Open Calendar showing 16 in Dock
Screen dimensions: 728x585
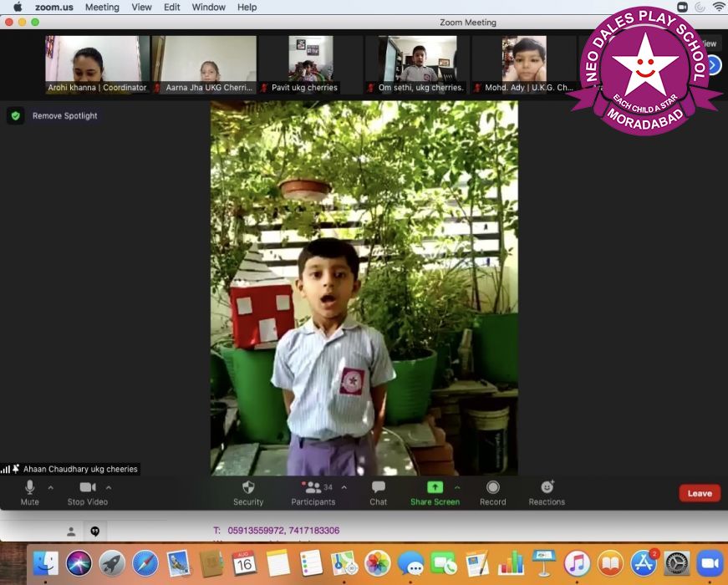245,563
